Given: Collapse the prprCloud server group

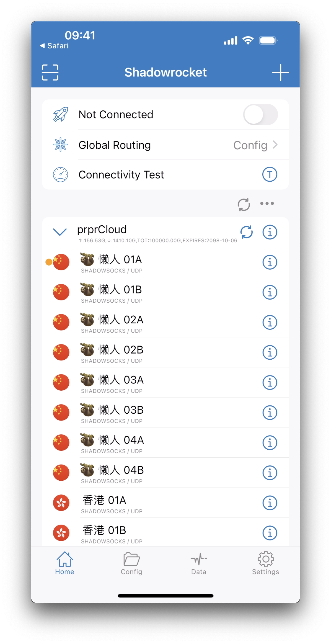Looking at the screenshot, I should click(x=60, y=232).
